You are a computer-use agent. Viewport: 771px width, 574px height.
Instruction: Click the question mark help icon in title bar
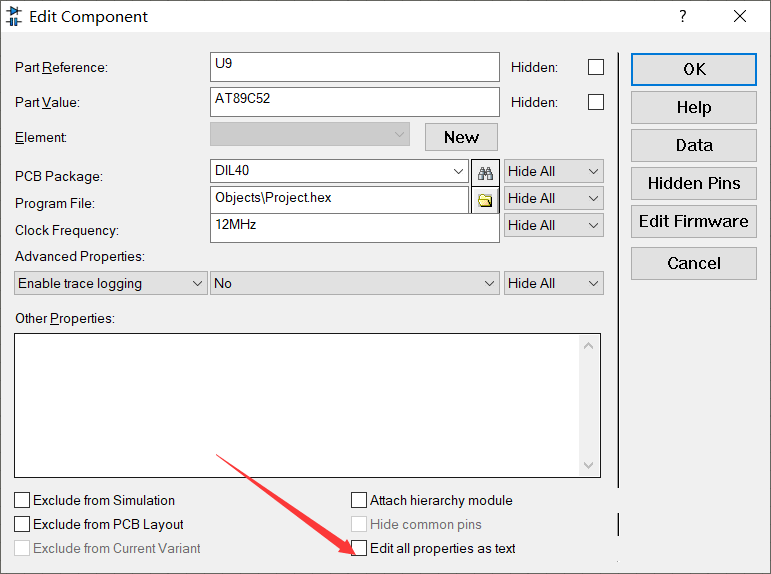[683, 16]
